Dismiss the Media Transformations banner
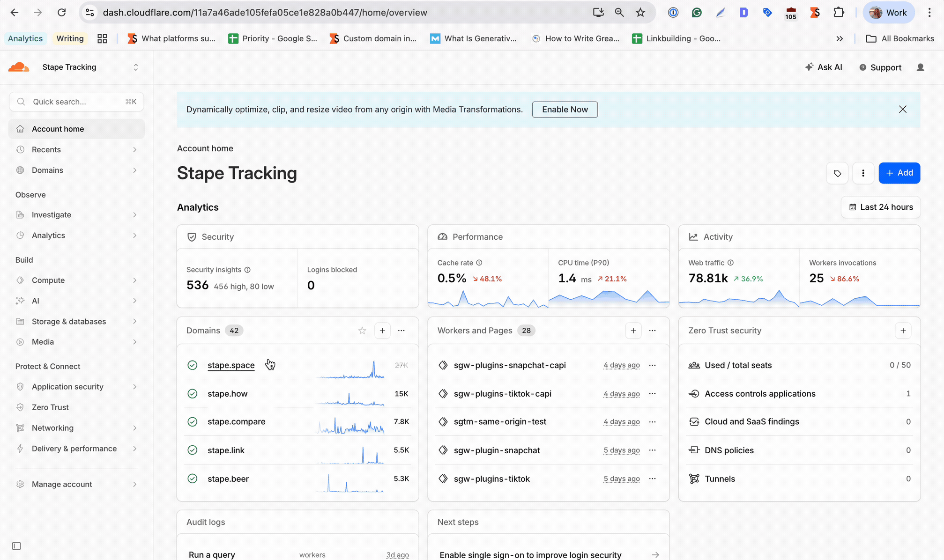This screenshot has width=944, height=560. (903, 109)
